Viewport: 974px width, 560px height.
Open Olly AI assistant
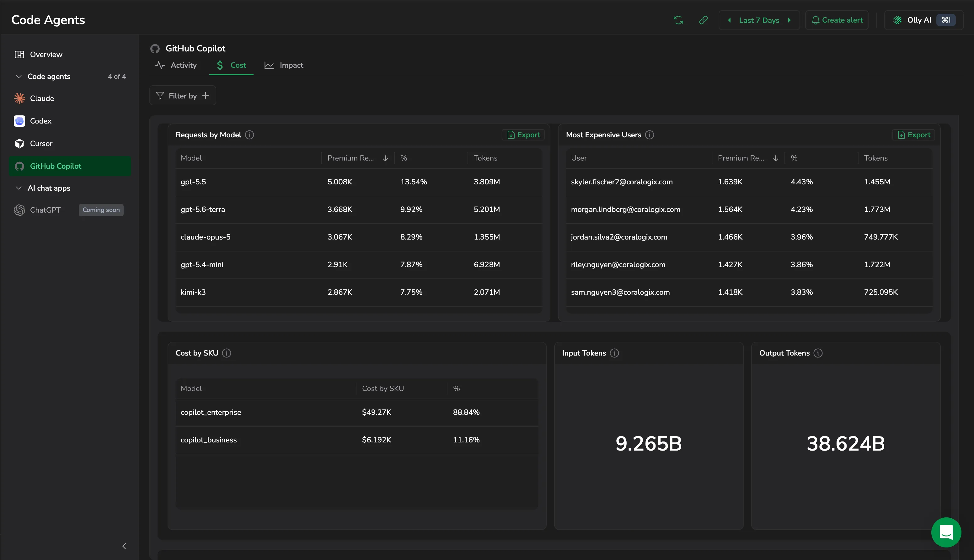click(x=923, y=20)
